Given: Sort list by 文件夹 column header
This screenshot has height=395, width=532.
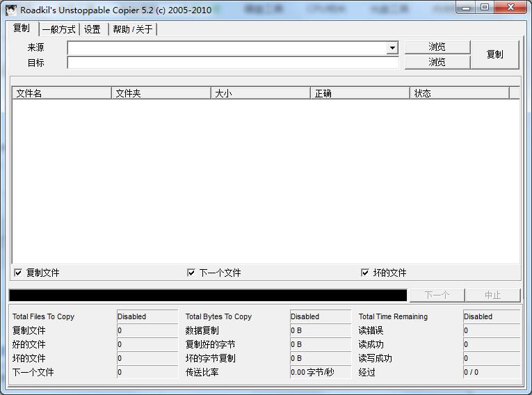Looking at the screenshot, I should [161, 93].
